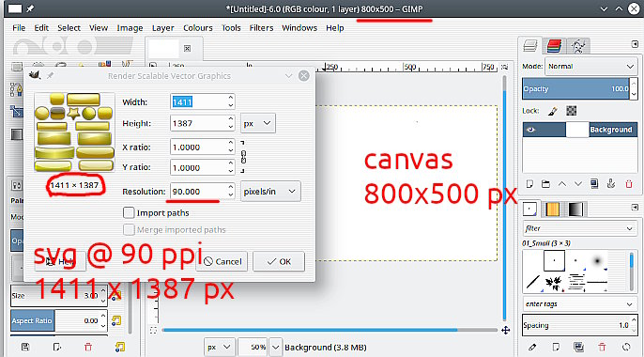
Task: Open the brushes dock configuration menu
Action: (x=635, y=208)
